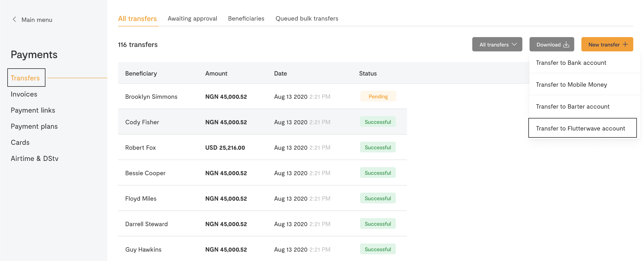Select Robert Fox transfer row

[262, 147]
